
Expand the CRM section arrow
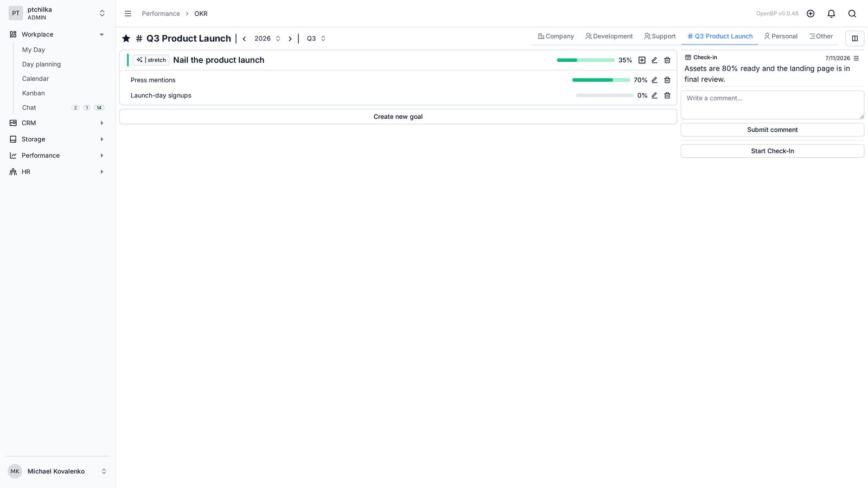[x=101, y=123]
